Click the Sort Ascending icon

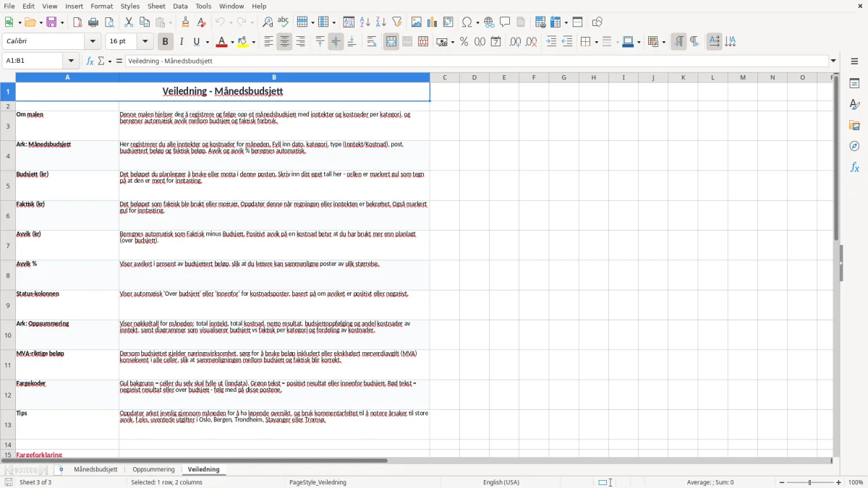point(365,22)
